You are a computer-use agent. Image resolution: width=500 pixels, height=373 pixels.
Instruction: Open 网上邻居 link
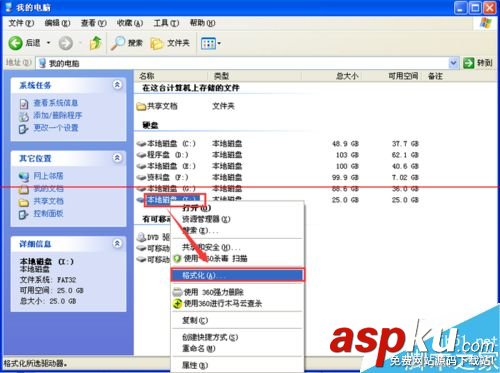pos(48,176)
